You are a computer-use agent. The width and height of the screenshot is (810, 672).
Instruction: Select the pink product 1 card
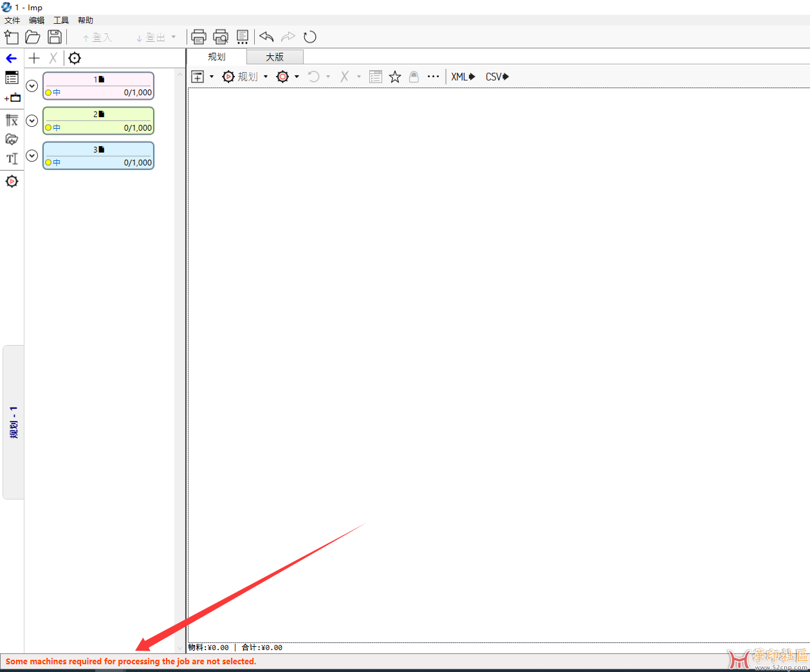(98, 86)
